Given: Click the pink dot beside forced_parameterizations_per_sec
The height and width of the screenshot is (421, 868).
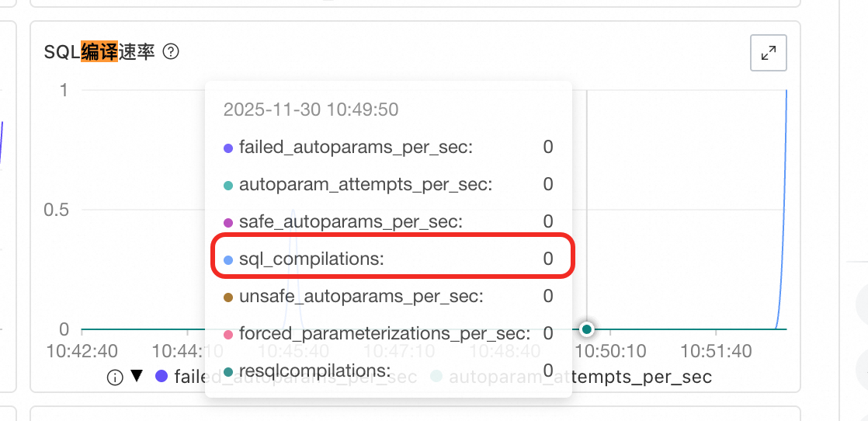Looking at the screenshot, I should coord(228,334).
